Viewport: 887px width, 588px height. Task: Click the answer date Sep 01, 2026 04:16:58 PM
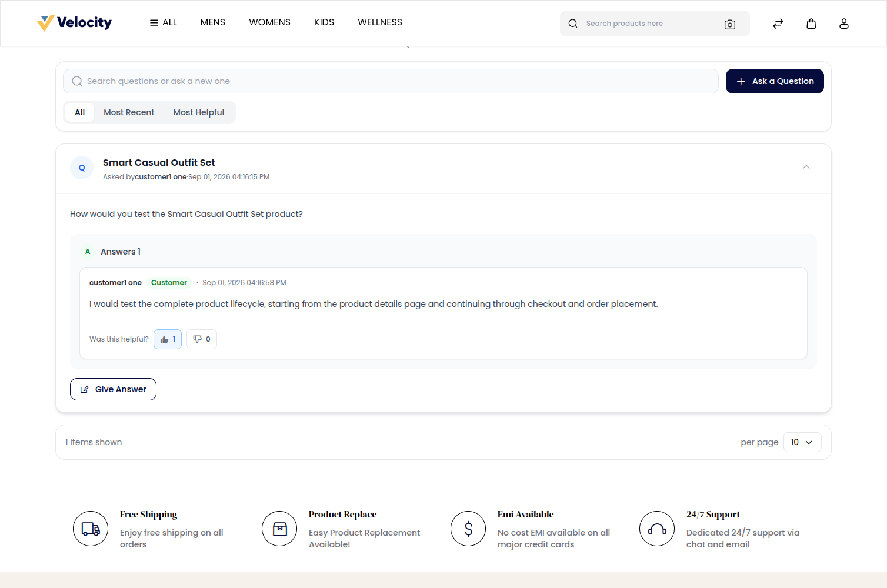[244, 283]
